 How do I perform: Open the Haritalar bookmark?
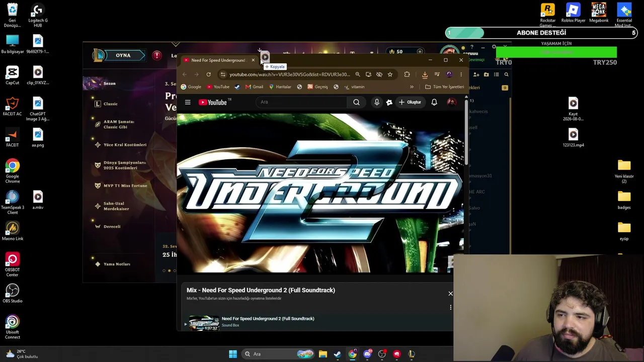(280, 87)
